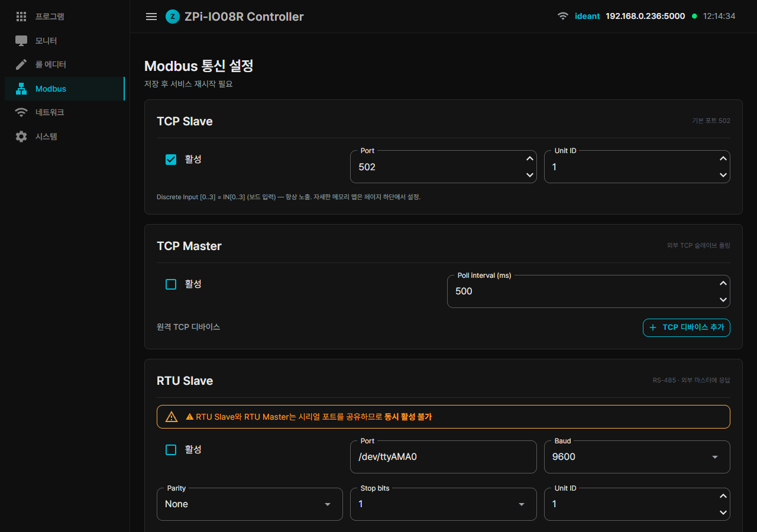The height and width of the screenshot is (532, 757).
Task: Open the Parity None dropdown
Action: coord(250,504)
